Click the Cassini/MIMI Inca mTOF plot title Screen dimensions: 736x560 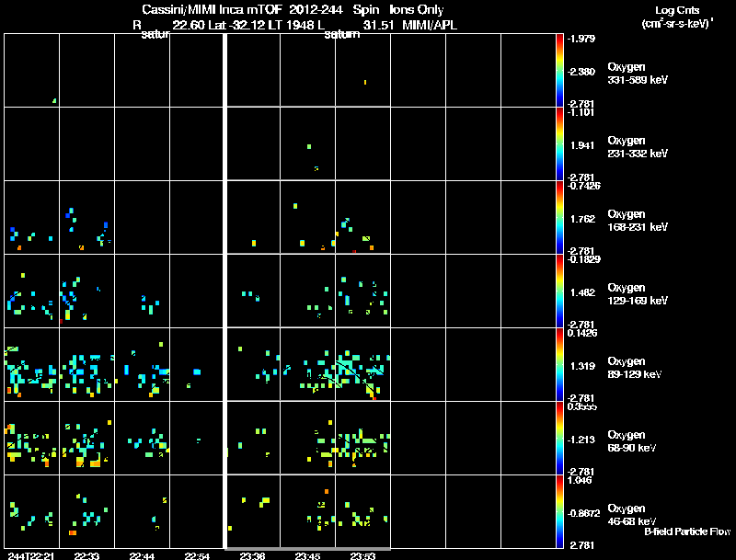[x=212, y=9]
